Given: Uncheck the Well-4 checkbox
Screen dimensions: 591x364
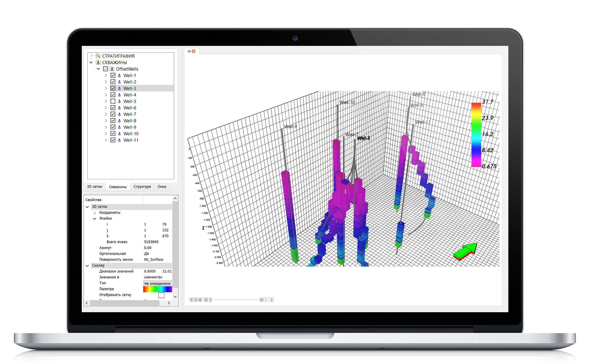Looking at the screenshot, I should pos(113,95).
